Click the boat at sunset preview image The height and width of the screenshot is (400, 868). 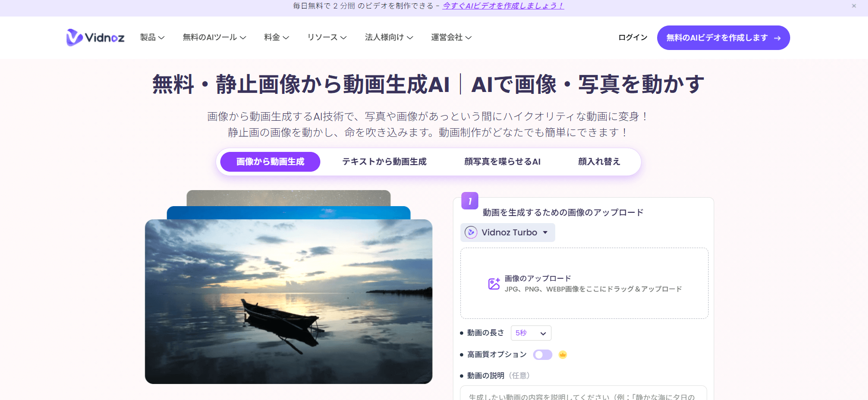point(289,301)
